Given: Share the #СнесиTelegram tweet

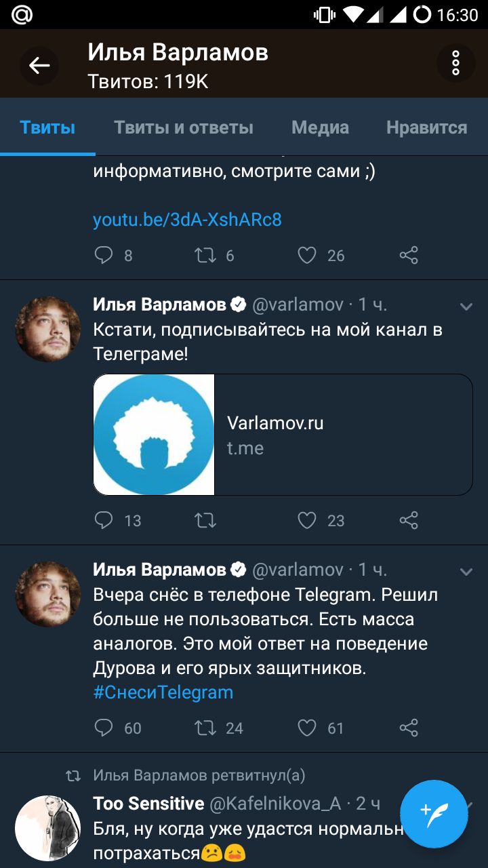Looking at the screenshot, I should [x=409, y=728].
